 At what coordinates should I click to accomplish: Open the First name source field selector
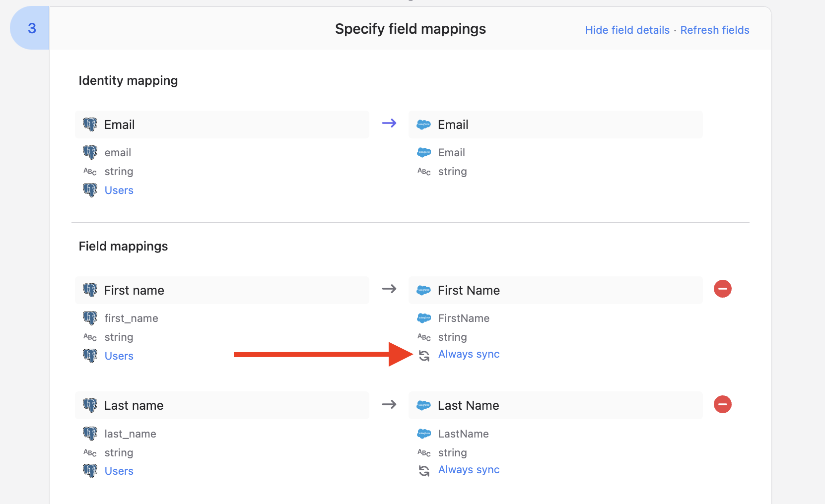pyautogui.click(x=222, y=290)
